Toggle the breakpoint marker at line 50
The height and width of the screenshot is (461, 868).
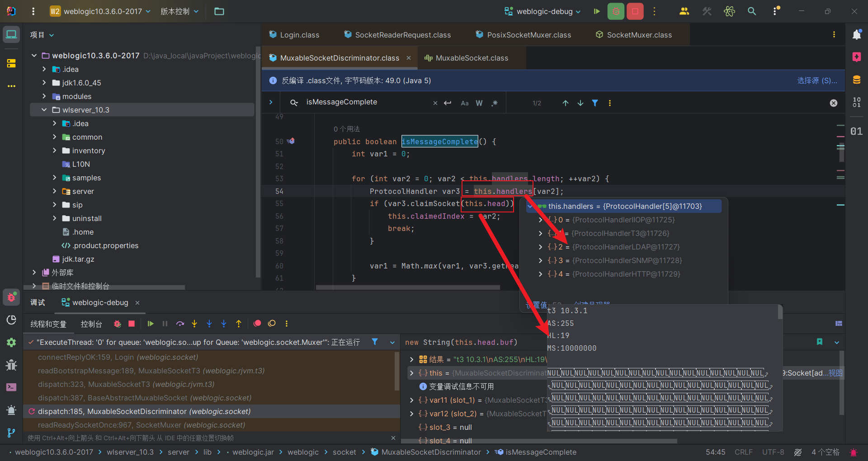coord(291,141)
